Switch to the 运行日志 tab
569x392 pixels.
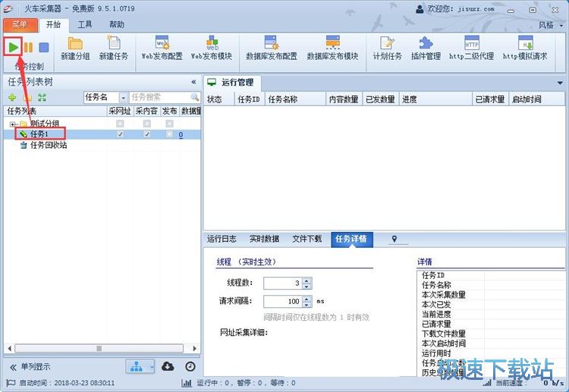(x=222, y=239)
